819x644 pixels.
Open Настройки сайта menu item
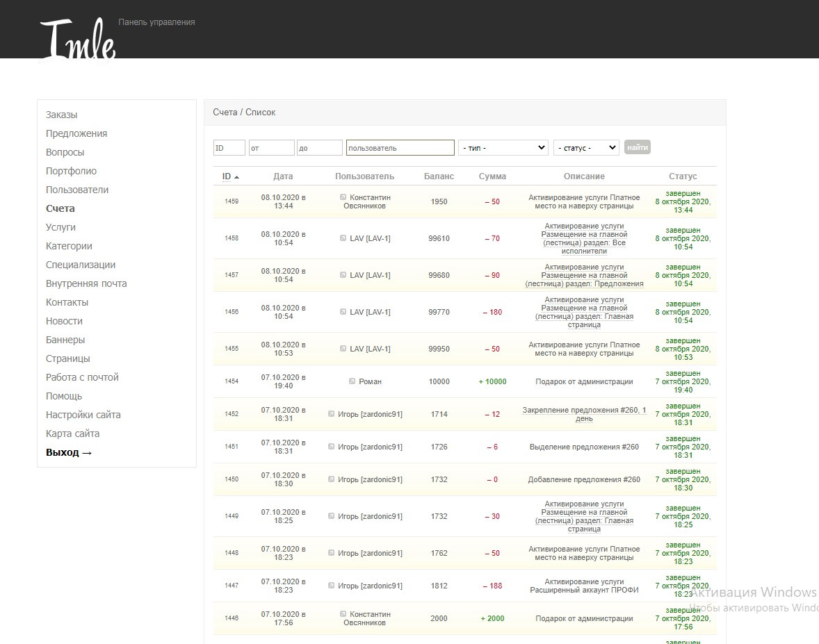click(x=83, y=415)
